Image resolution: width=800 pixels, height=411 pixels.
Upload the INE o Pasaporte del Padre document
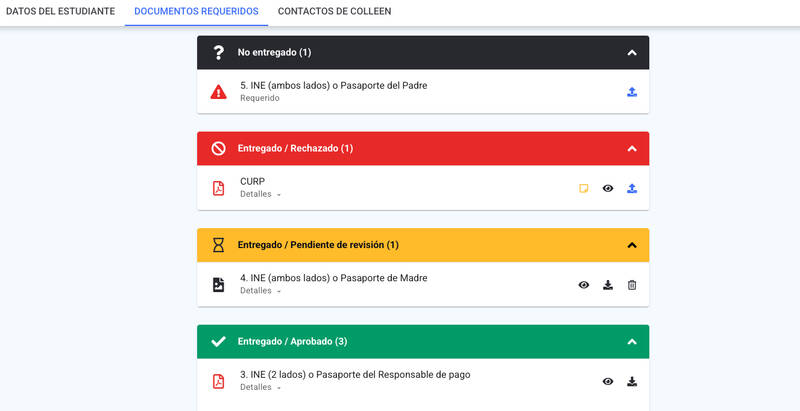[632, 92]
